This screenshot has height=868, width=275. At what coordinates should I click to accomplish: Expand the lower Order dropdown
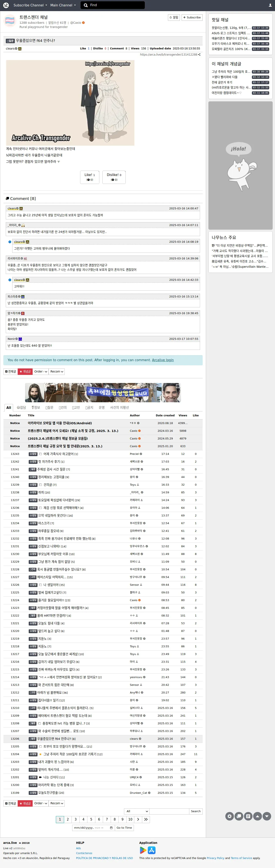(40, 803)
